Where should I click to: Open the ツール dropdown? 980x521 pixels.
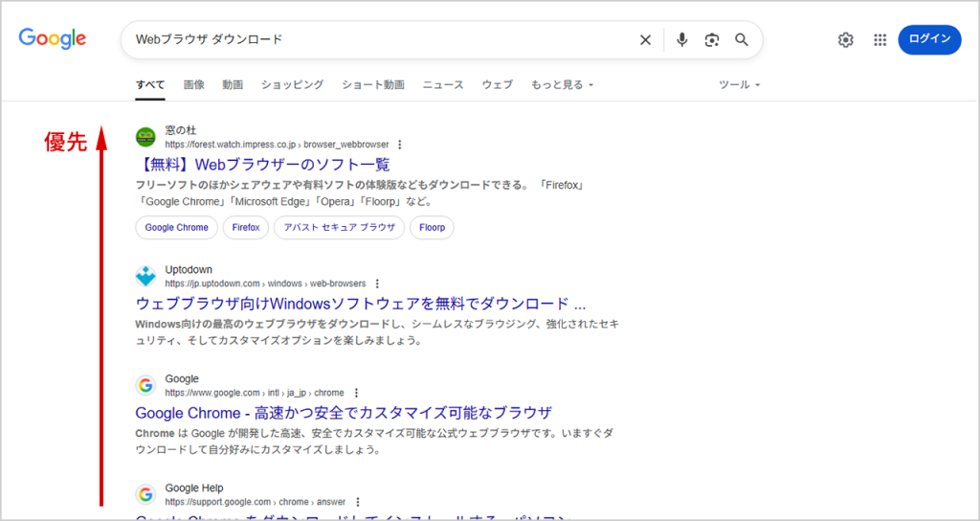coord(740,84)
